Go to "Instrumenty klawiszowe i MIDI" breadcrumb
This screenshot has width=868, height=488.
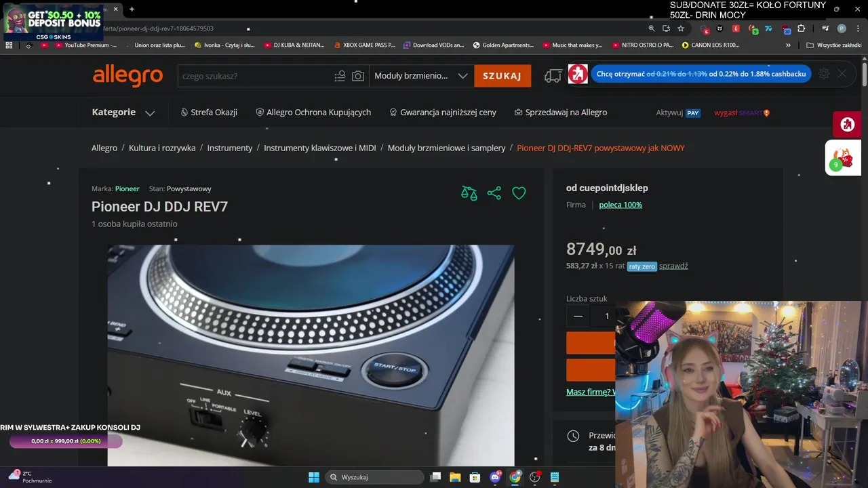[x=320, y=148]
